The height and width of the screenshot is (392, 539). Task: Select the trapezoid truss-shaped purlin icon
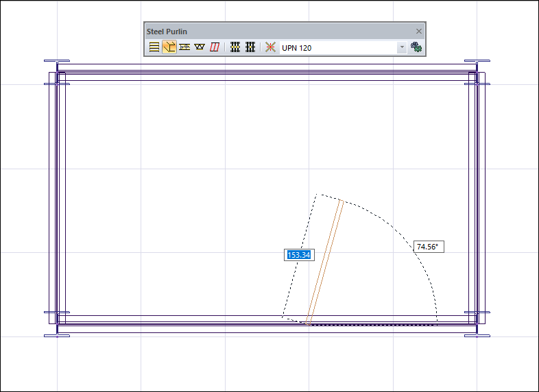coord(200,47)
